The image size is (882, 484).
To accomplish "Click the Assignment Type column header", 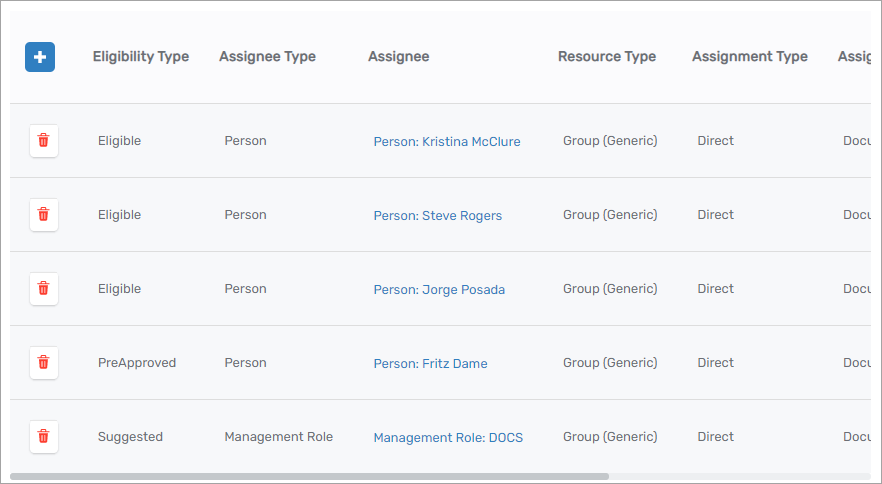I will [749, 57].
